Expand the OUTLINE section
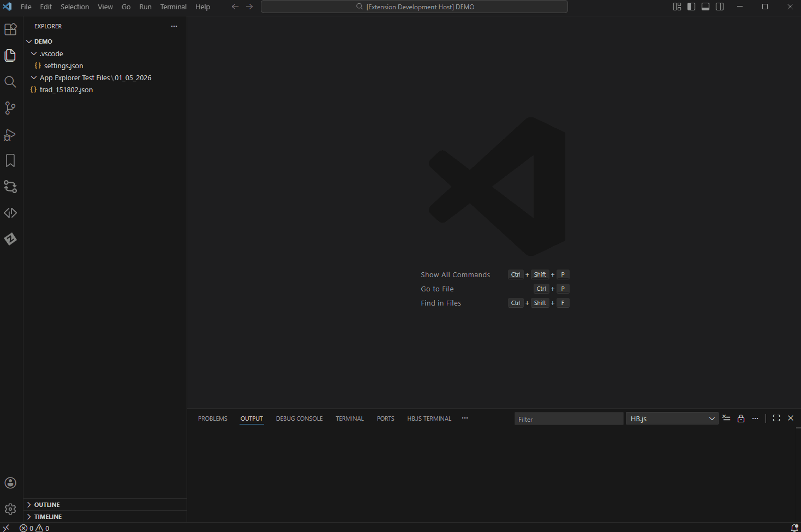801x532 pixels. coord(47,505)
